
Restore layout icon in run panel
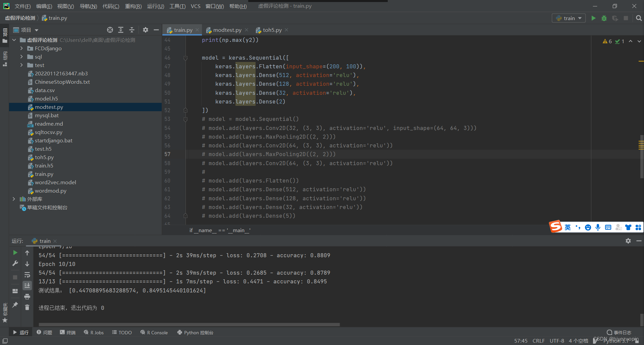tap(15, 291)
